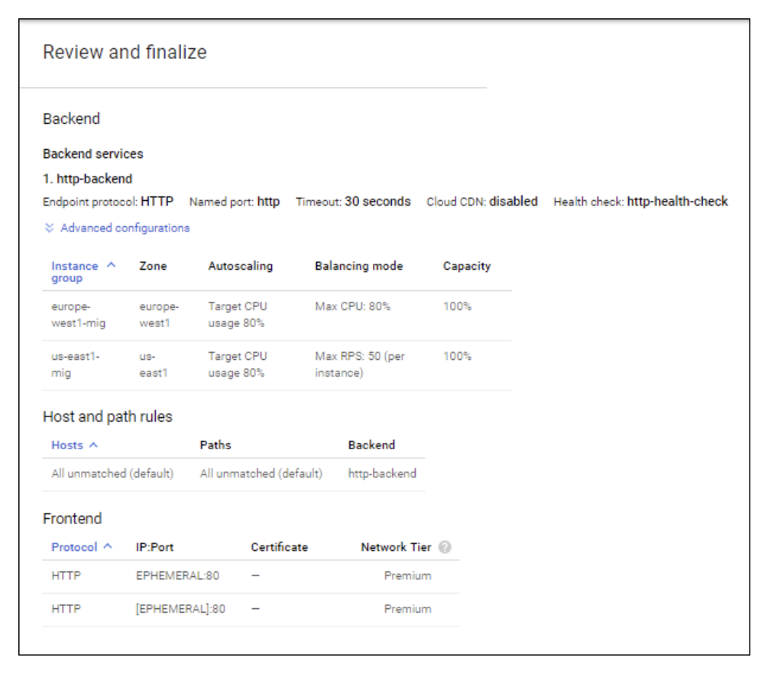Click the sort arrow next to Instance group

(111, 265)
